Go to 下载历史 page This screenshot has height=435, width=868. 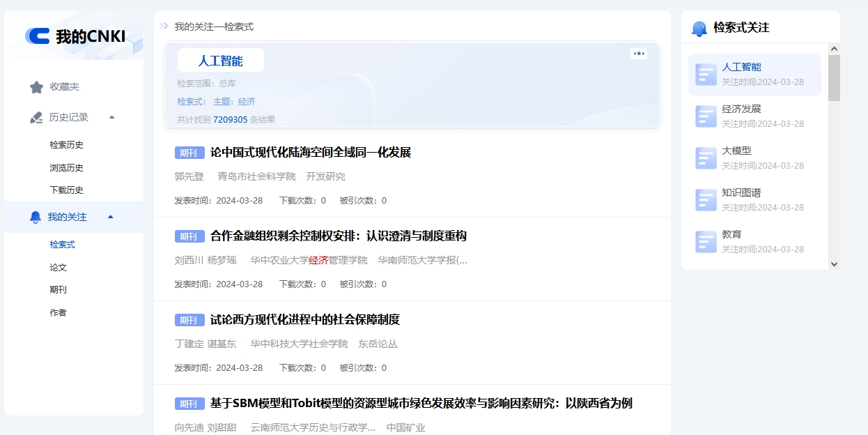click(x=66, y=190)
